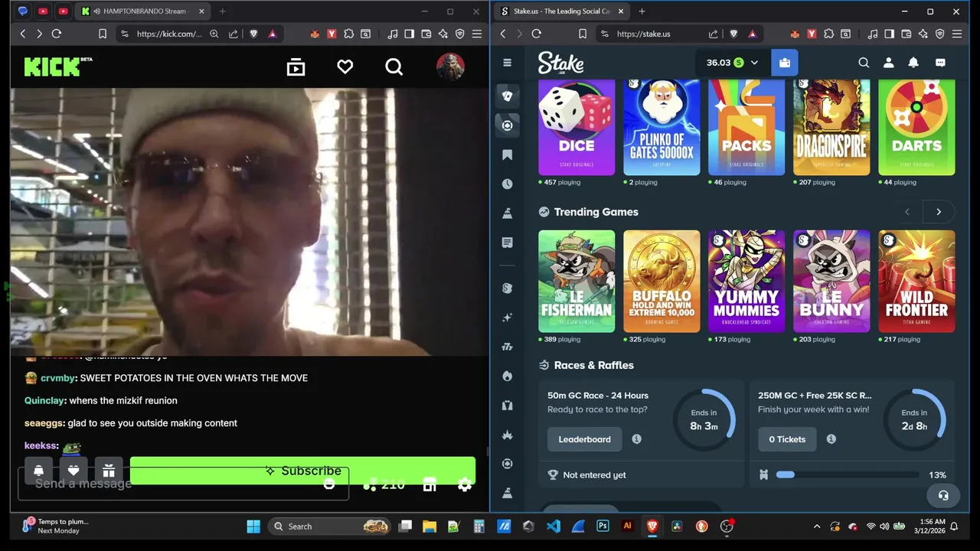Open the pinned chat bubble tab
The height and width of the screenshot is (551, 980).
[22, 11]
